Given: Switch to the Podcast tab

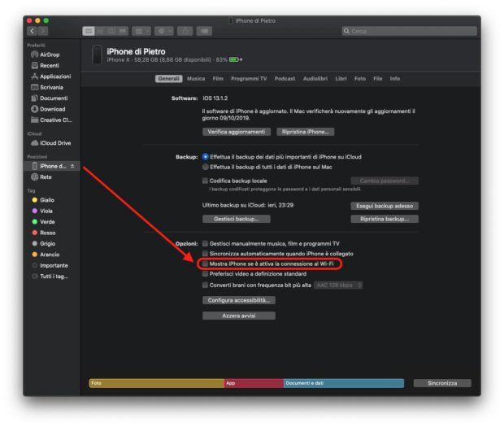Looking at the screenshot, I should point(285,79).
